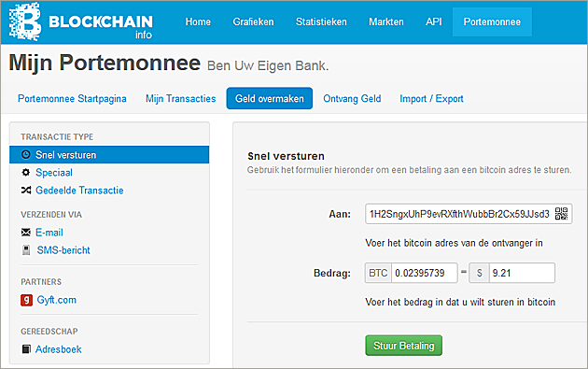
Task: Click the BTC amount input field
Action: (x=424, y=273)
